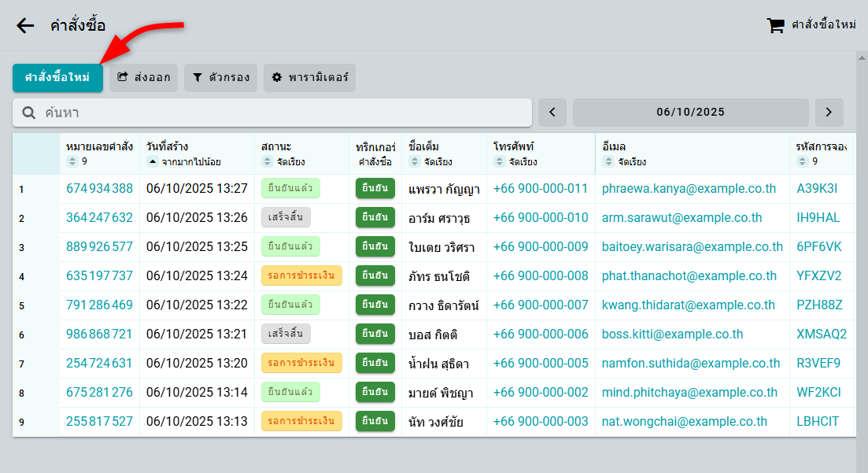Click email phat.thanachot@example.co.th
This screenshot has width=868, height=473.
[x=689, y=276]
